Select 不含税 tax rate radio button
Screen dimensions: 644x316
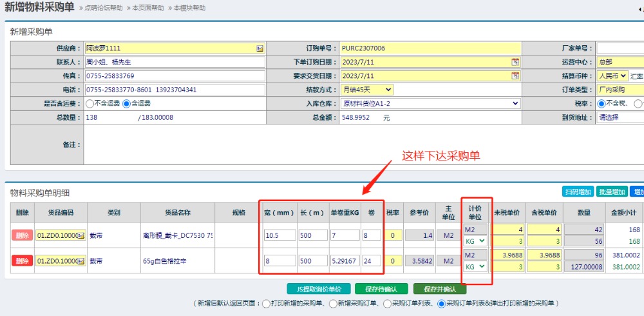click(601, 103)
